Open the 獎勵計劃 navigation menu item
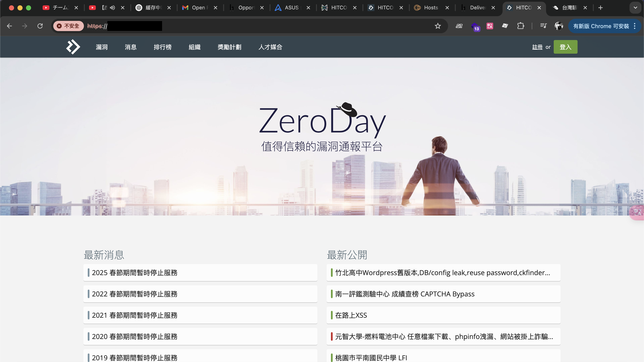The image size is (644, 362). click(x=229, y=47)
